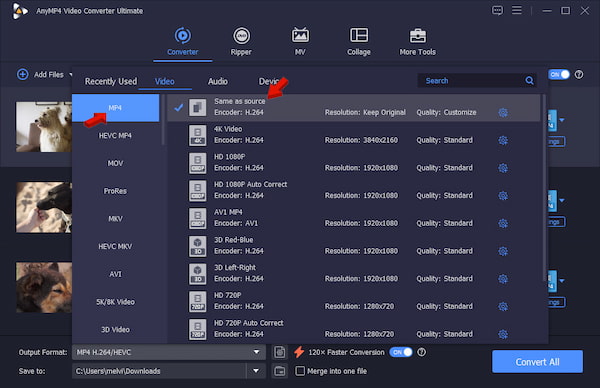This screenshot has width=600, height=388.
Task: Click the profile list vertical scrollbar
Action: tap(544, 187)
